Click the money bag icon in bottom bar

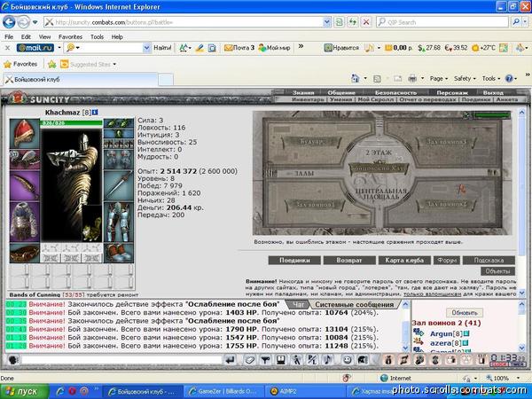(388, 360)
